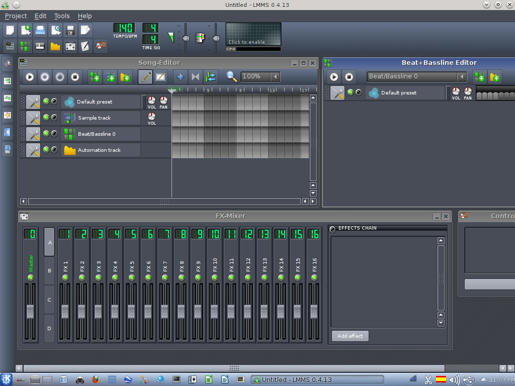Toggle auto-scrolling in Song-Editor

tap(180, 77)
